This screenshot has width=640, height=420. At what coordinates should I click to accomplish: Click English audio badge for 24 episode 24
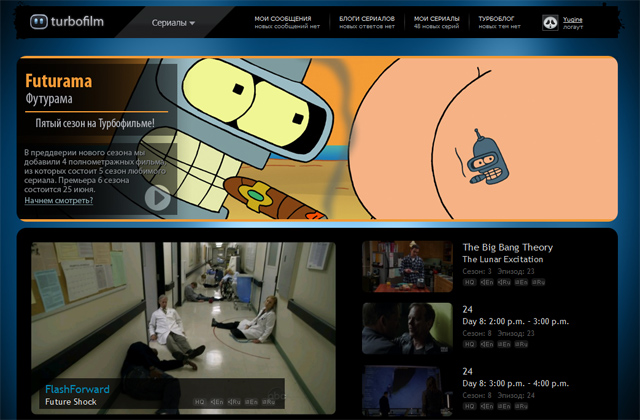point(487,406)
